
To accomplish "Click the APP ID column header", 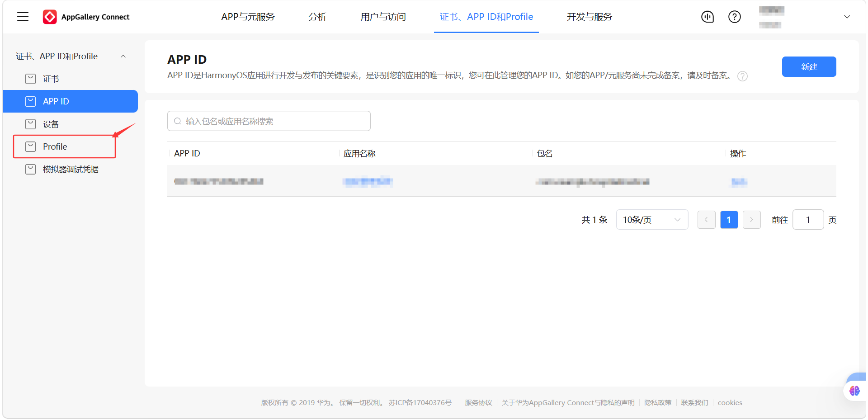I will (187, 153).
